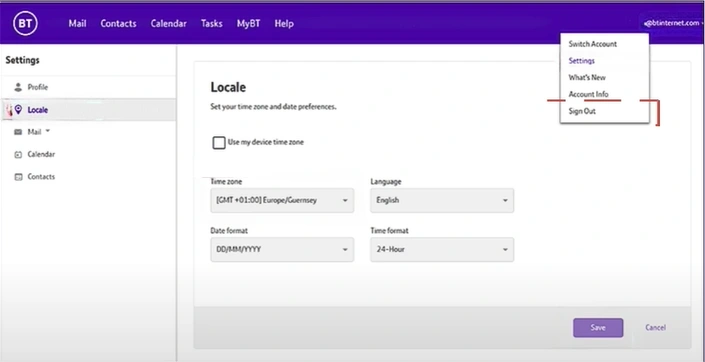Click the Settings sidebar heading
705x362 pixels.
click(22, 60)
